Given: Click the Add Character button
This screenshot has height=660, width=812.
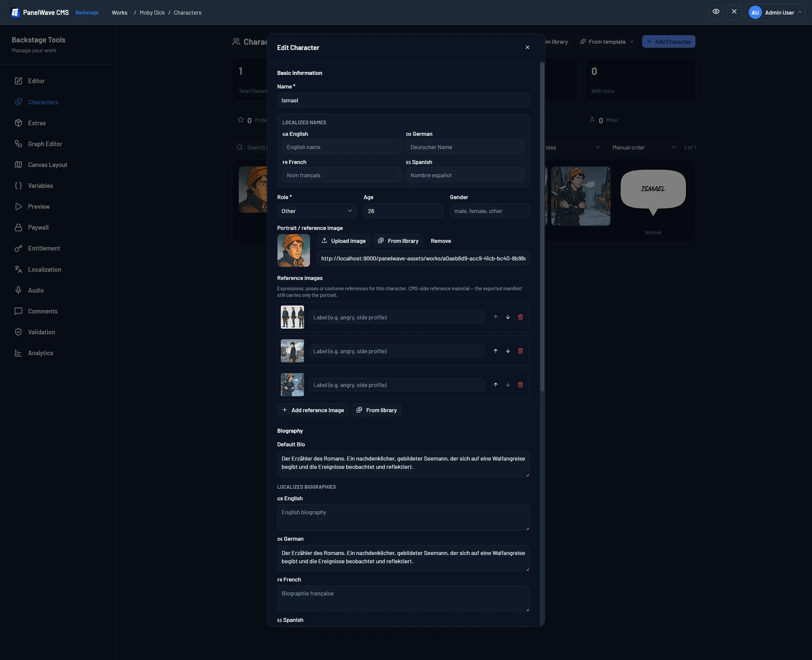Looking at the screenshot, I should (669, 41).
